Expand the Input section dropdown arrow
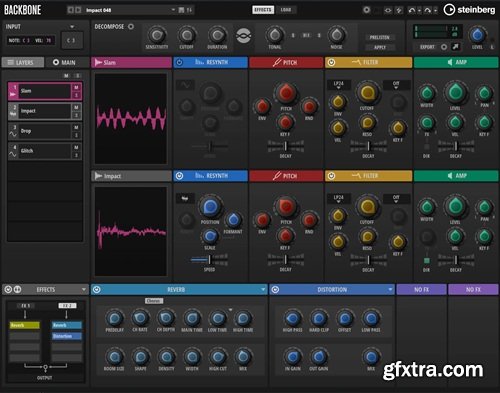Screen dimensions: 500x393 [x=72, y=27]
